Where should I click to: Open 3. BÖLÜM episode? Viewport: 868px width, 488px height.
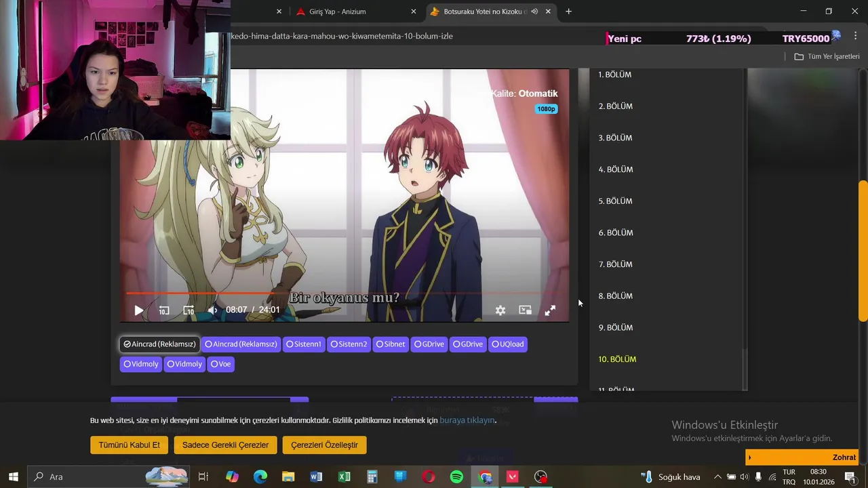pos(615,138)
